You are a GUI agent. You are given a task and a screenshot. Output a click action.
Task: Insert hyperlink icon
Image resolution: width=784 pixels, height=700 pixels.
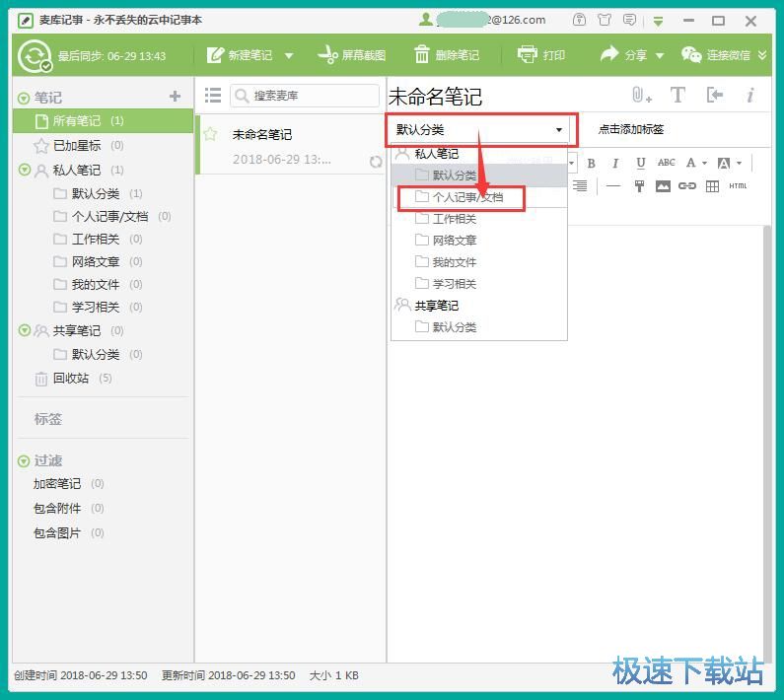(687, 186)
